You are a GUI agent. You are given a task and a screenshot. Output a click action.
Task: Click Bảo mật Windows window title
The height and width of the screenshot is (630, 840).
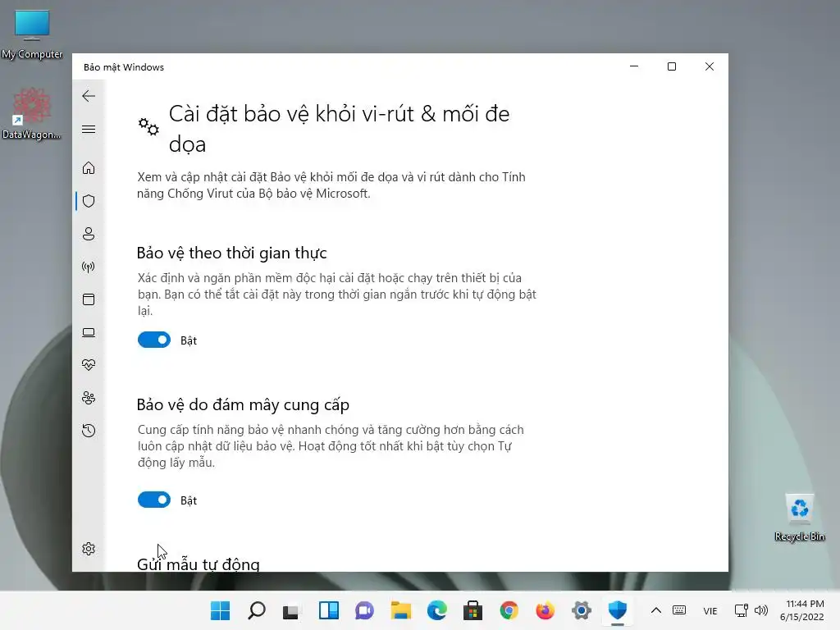(124, 67)
